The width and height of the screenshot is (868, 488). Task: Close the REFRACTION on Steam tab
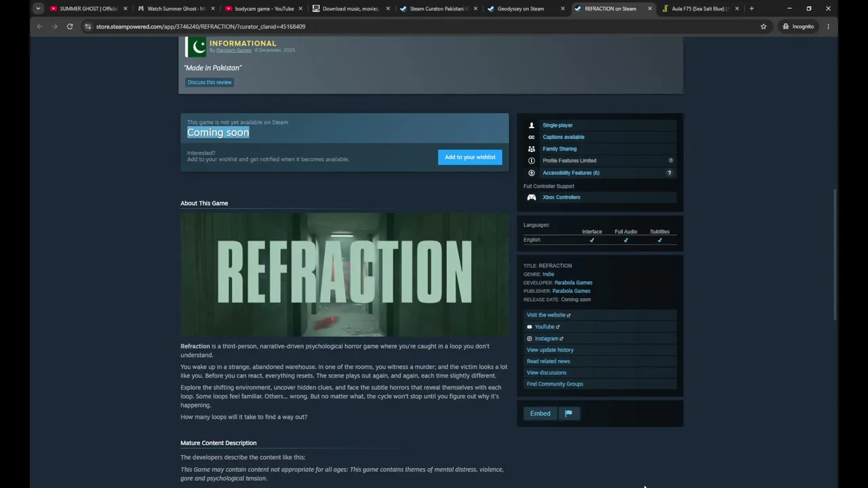[x=650, y=9]
